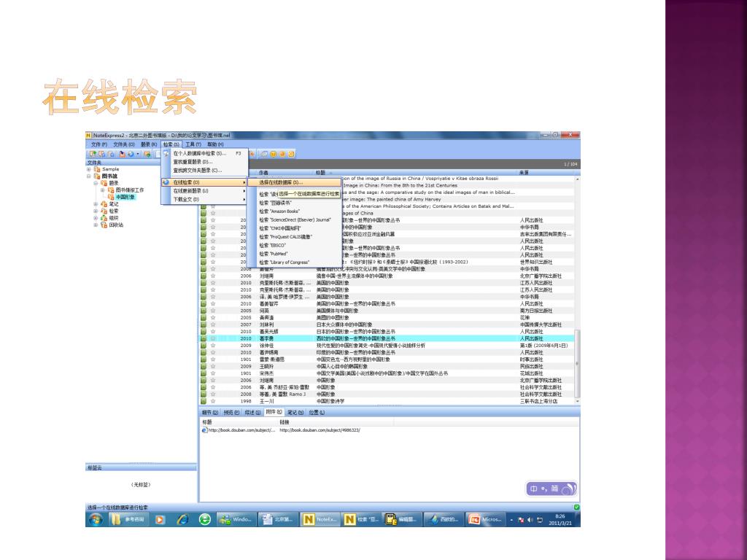747x560 pixels.
Task: Star the record by 何英
Action: [213, 311]
